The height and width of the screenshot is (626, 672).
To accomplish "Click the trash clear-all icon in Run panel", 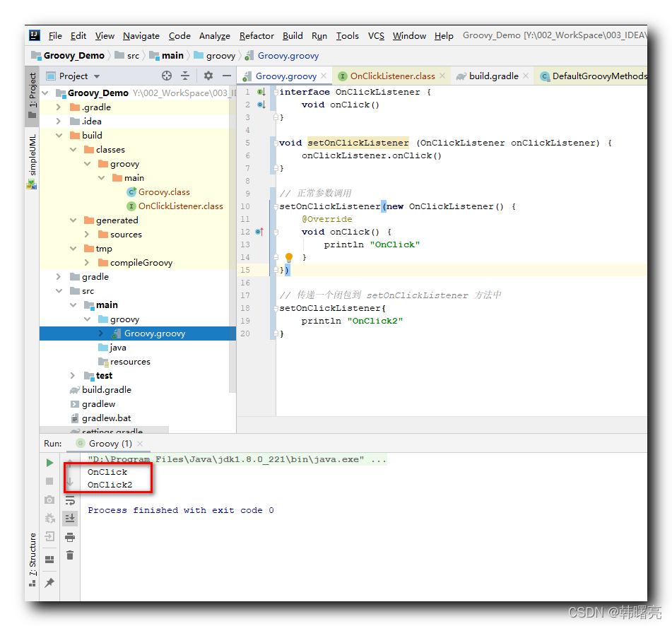I will (x=70, y=555).
